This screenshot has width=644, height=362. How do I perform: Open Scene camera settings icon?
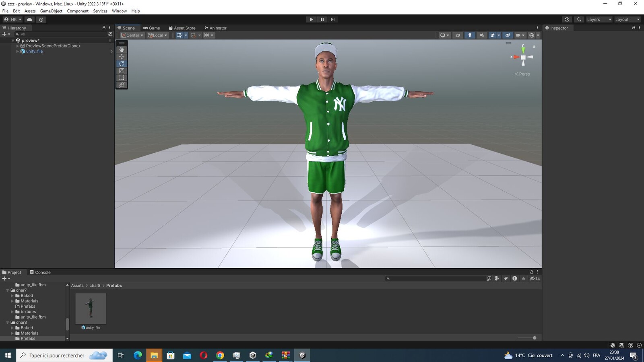click(x=518, y=35)
